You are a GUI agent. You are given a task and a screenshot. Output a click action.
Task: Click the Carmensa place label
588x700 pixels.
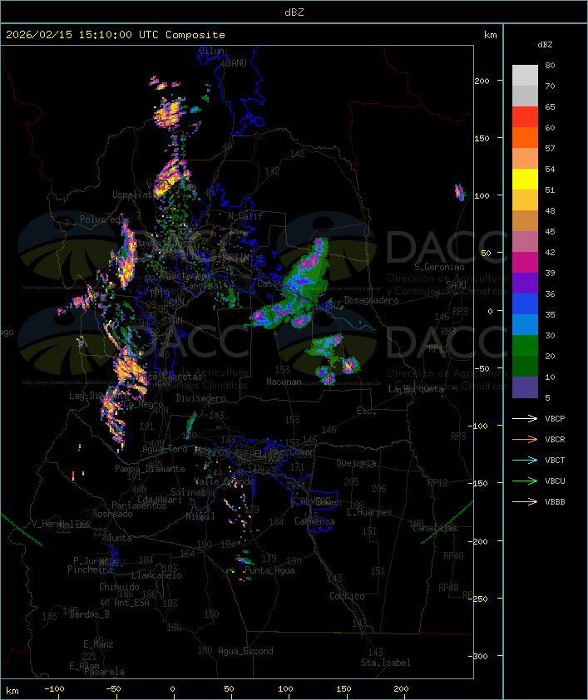coord(314,521)
